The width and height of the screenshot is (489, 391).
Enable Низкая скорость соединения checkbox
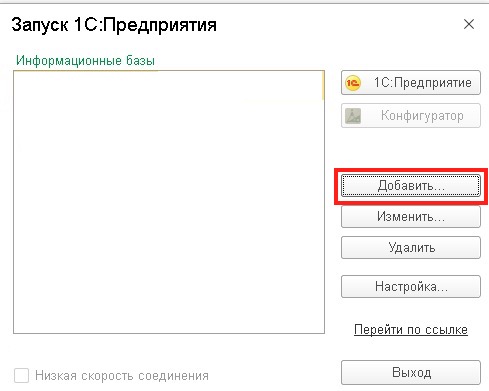click(21, 376)
